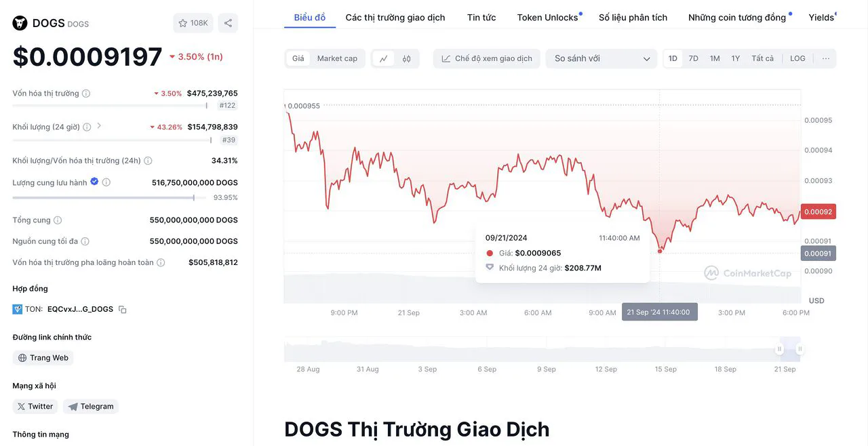Select the 7D time range
The width and height of the screenshot is (868, 446).
coord(693,59)
